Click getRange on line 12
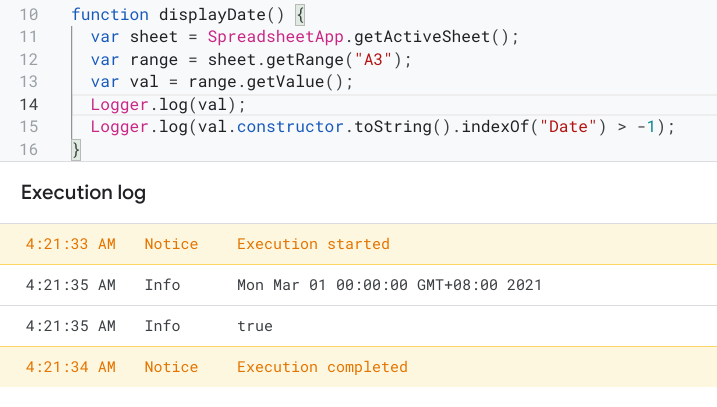 pos(305,60)
